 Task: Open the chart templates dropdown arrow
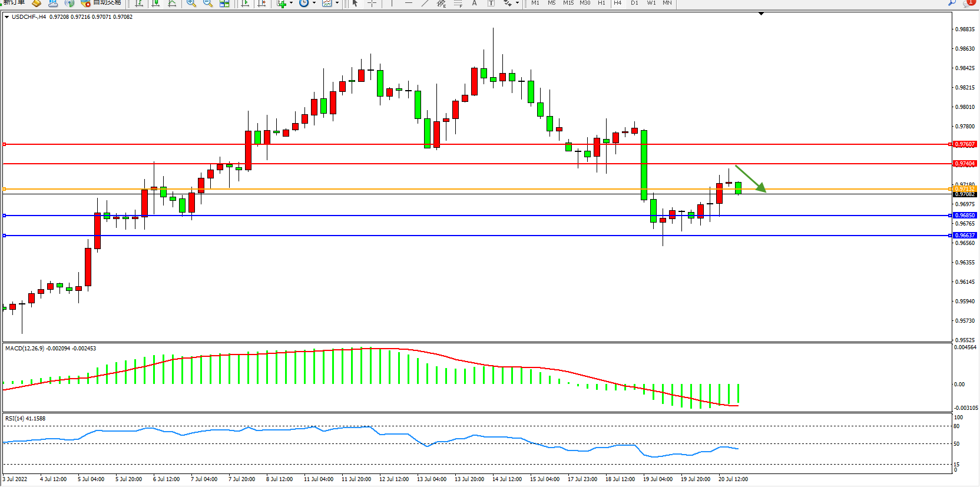[x=337, y=3]
